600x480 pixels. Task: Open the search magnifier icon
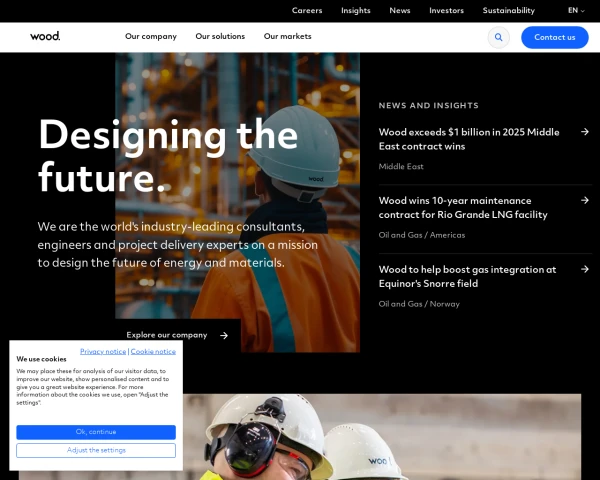coord(498,37)
